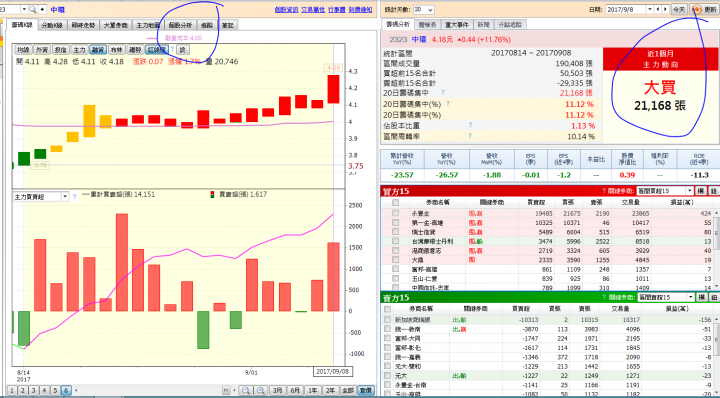Select chart page button 1
720x398 pixels.
[x=12, y=390]
